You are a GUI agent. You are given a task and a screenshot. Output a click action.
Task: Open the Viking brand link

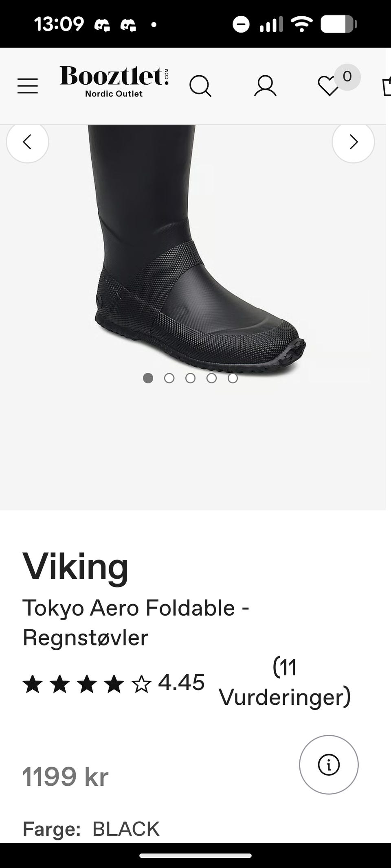pos(76,566)
